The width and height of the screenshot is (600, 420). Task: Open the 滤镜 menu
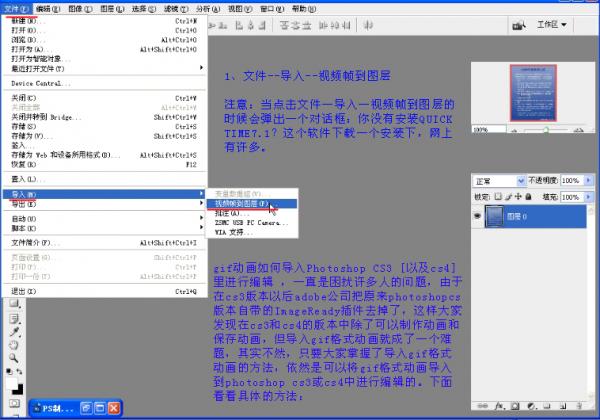click(x=176, y=8)
